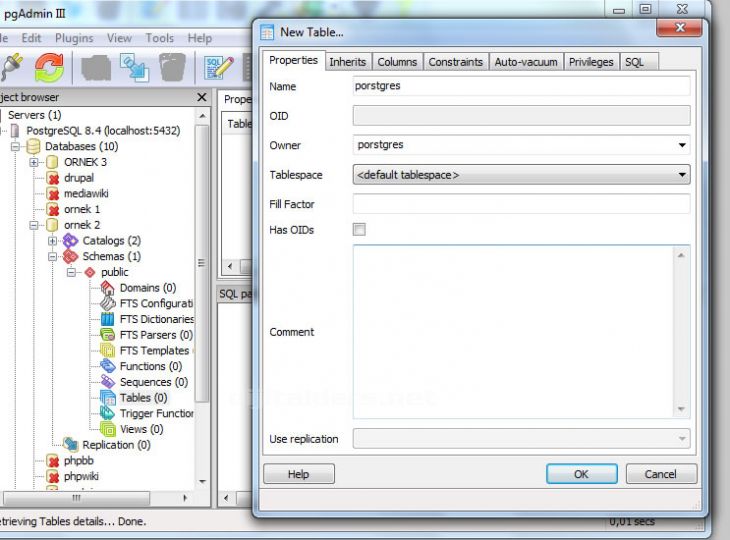Click the FTS Configurations icon

coord(108,304)
